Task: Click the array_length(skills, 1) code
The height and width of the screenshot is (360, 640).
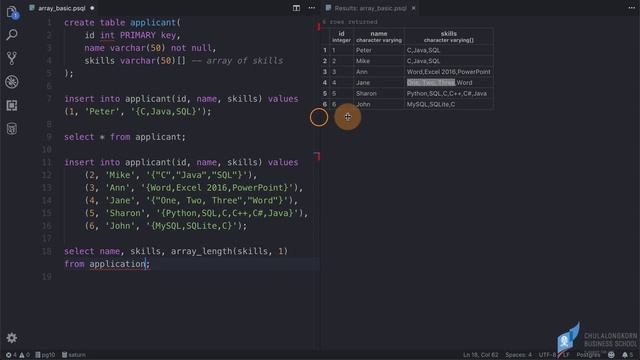Action: coord(229,251)
